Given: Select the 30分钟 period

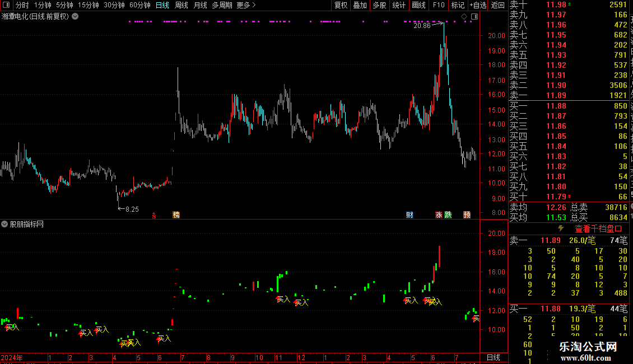Looking at the screenshot, I should 114,5.
